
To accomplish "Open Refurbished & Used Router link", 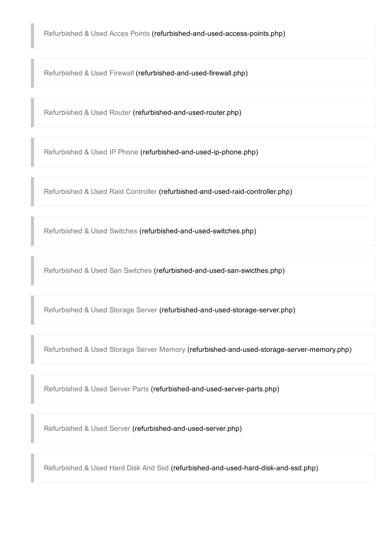I will pos(87,113).
